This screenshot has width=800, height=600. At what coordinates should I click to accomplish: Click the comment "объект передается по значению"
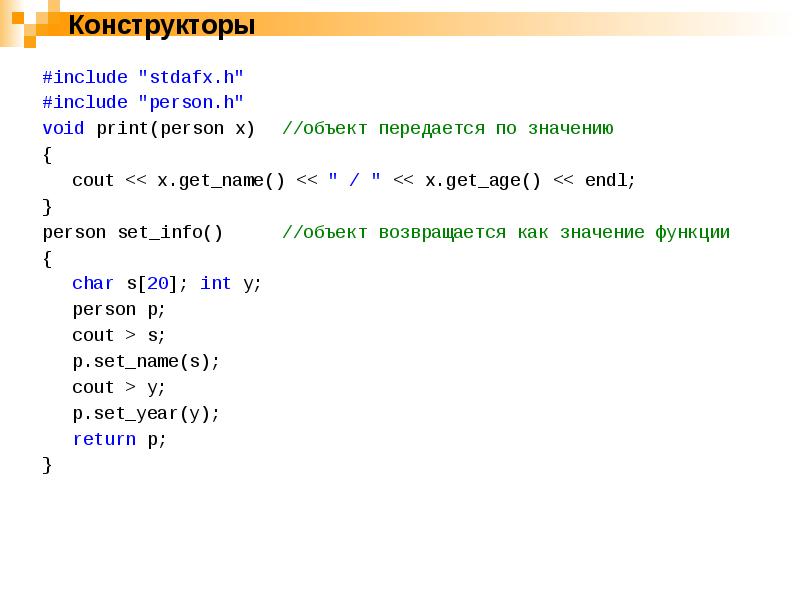click(x=448, y=128)
